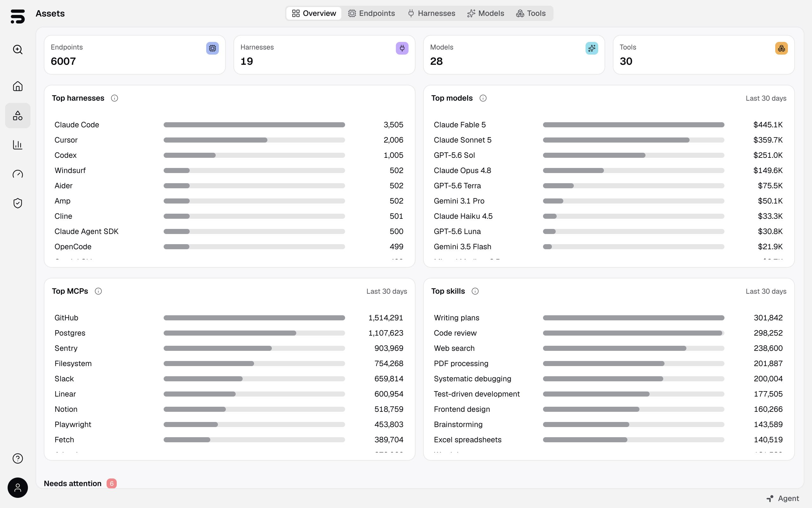
Task: Open the Agent button
Action: pos(783,498)
